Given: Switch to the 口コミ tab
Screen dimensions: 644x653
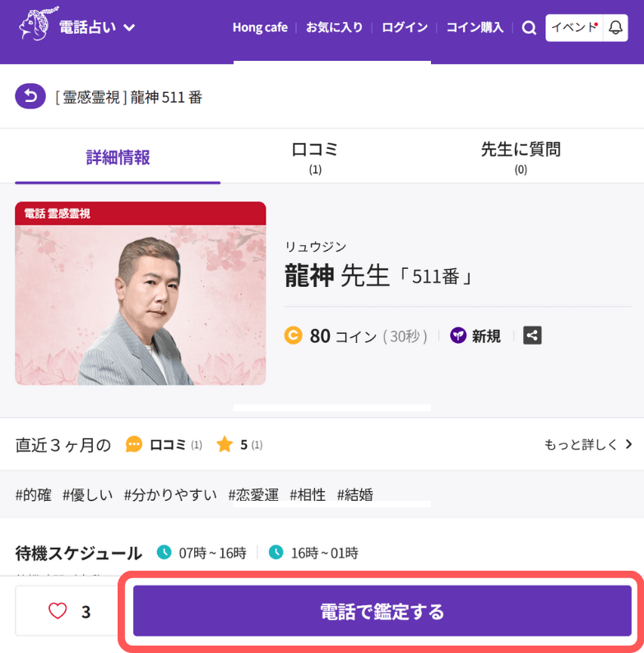Looking at the screenshot, I should [315, 157].
